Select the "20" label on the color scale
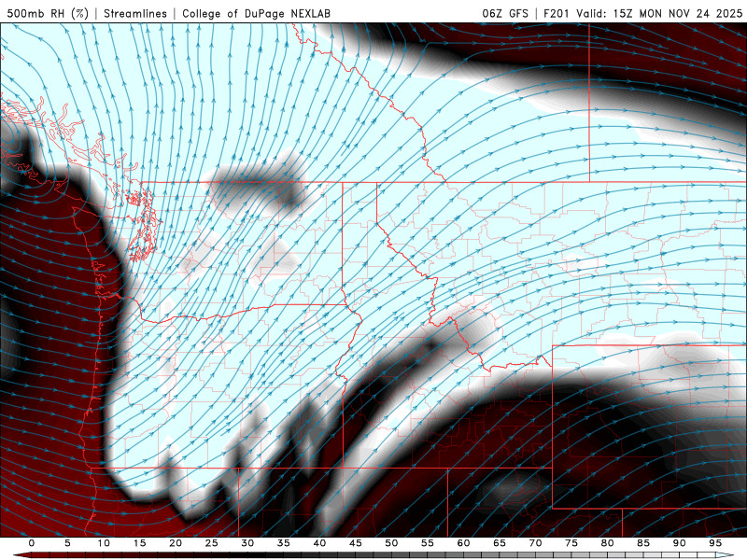747x560 pixels. tap(176, 543)
